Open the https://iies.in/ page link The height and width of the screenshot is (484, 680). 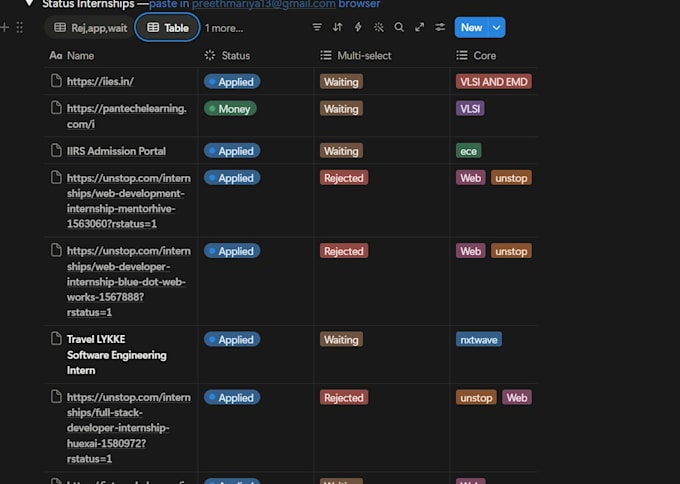(x=100, y=82)
